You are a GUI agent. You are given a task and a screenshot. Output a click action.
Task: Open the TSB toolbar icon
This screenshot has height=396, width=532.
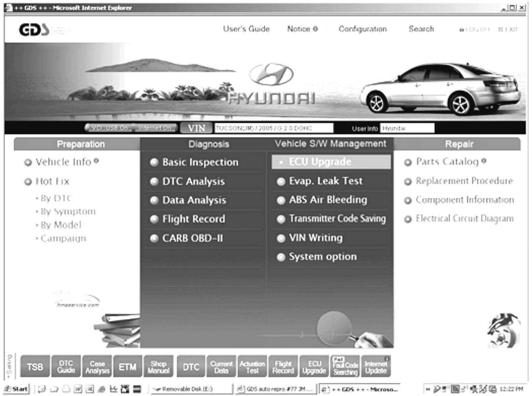pyautogui.click(x=35, y=367)
